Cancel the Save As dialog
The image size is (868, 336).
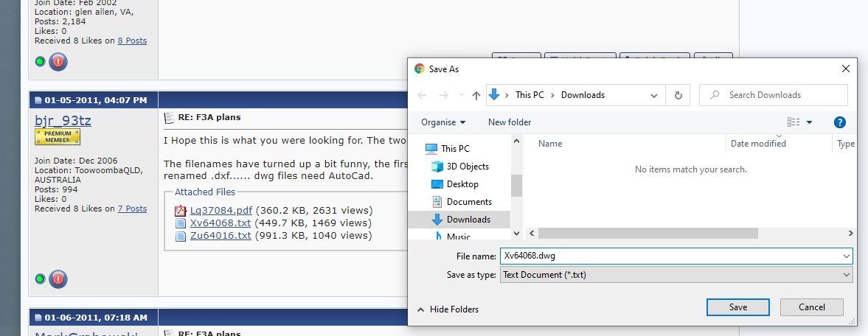tap(812, 307)
